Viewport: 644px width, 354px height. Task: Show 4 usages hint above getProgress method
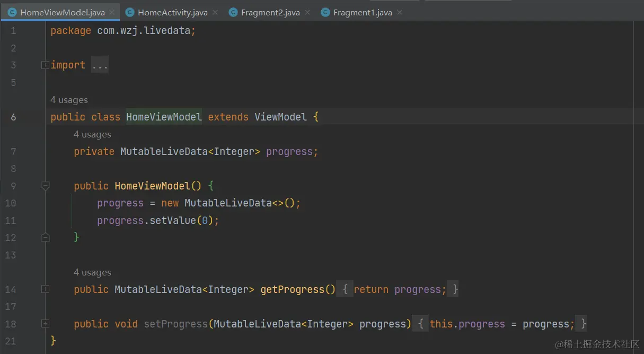[92, 272]
